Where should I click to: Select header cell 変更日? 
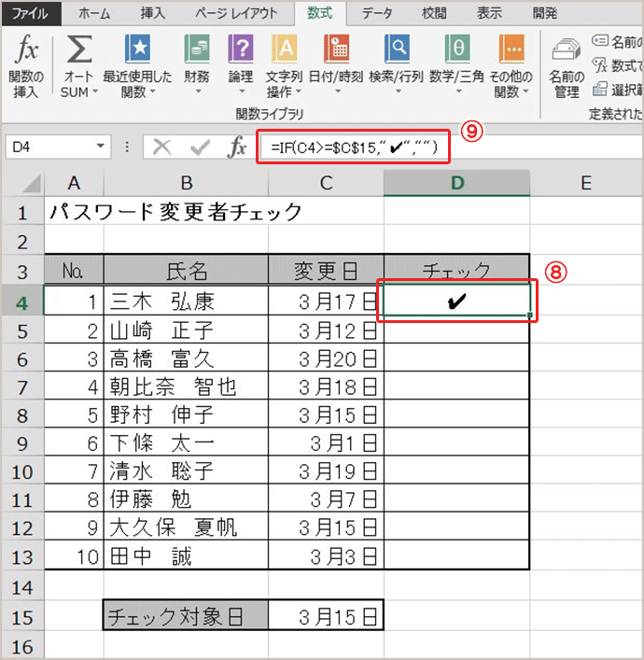click(327, 271)
